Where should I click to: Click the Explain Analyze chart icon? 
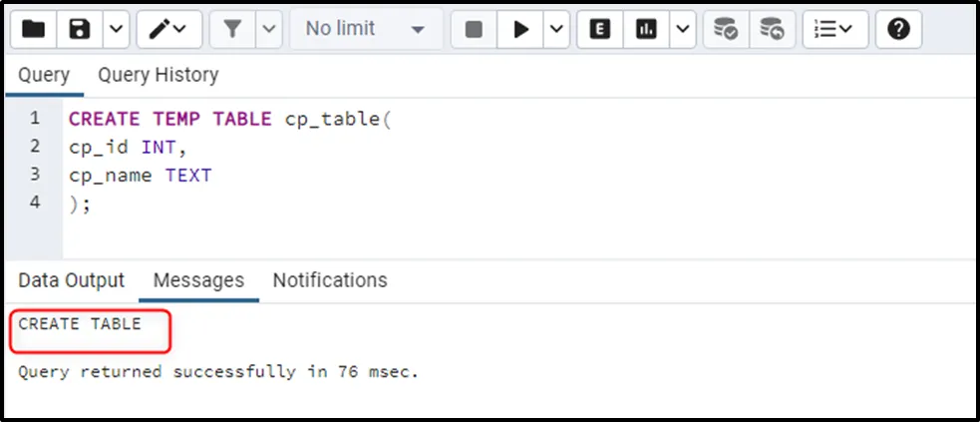(647, 30)
